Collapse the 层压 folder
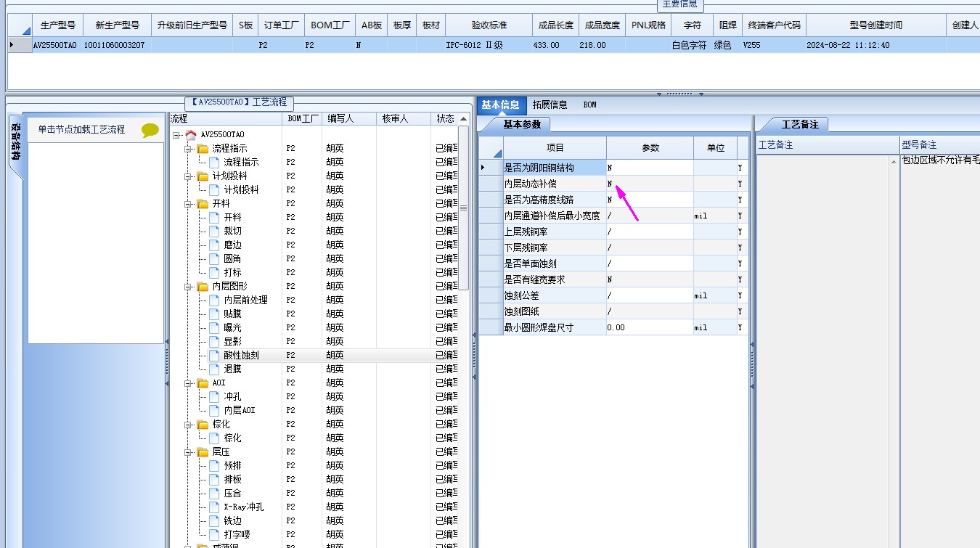 click(188, 452)
